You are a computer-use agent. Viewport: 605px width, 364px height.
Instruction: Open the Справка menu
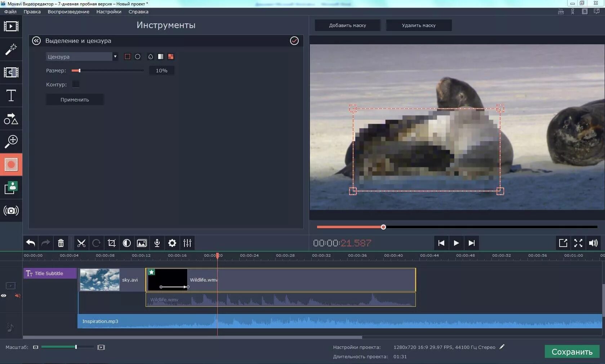tap(138, 12)
